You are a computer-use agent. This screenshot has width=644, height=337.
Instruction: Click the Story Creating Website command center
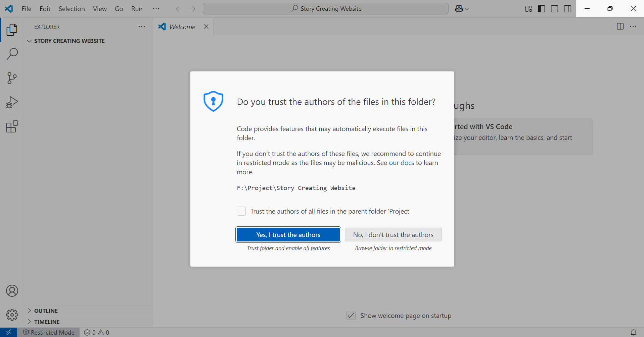click(326, 9)
